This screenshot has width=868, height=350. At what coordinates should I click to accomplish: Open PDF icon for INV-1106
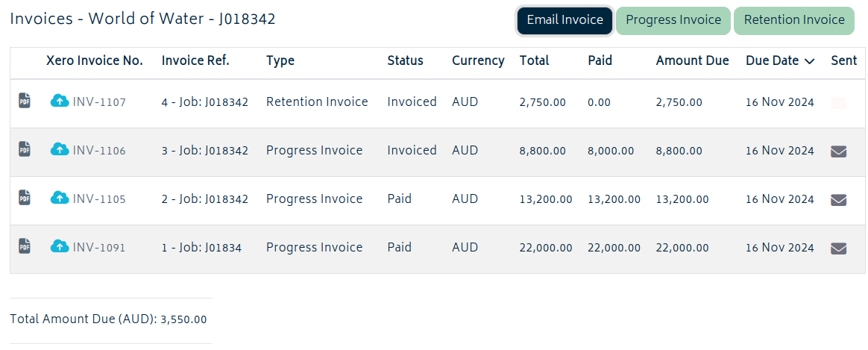[25, 149]
